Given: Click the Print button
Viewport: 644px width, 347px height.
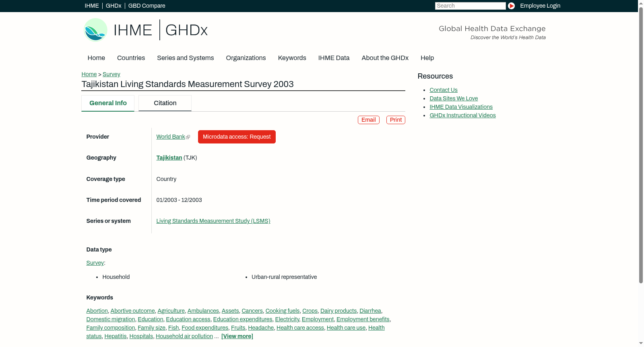Looking at the screenshot, I should [396, 120].
